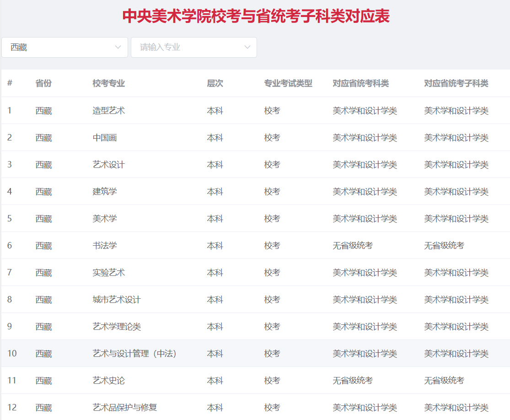Click row number 1 cell
This screenshot has width=510, height=420.
(x=10, y=111)
